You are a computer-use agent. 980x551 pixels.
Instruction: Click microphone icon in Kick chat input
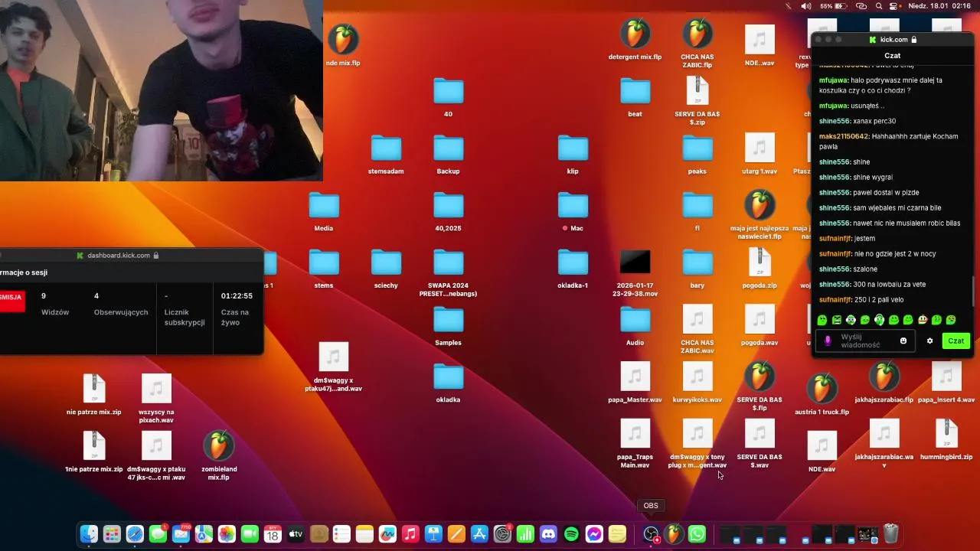click(x=827, y=341)
